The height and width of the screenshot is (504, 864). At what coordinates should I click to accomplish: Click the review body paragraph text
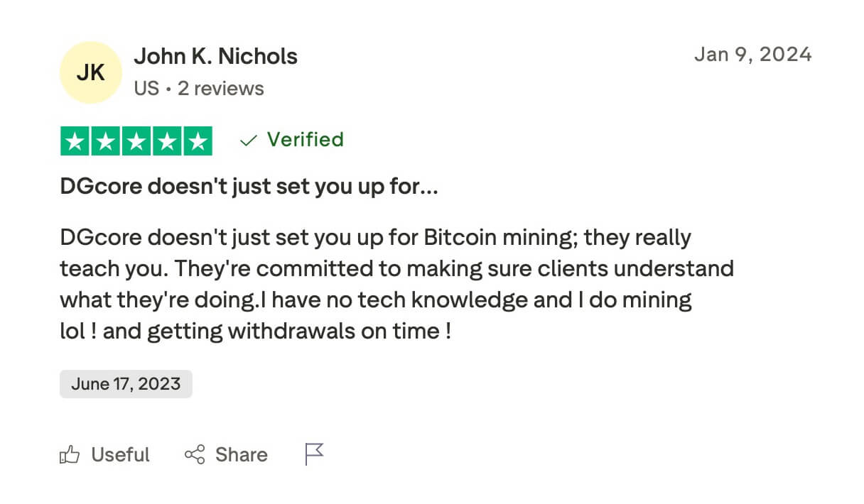[x=396, y=284]
